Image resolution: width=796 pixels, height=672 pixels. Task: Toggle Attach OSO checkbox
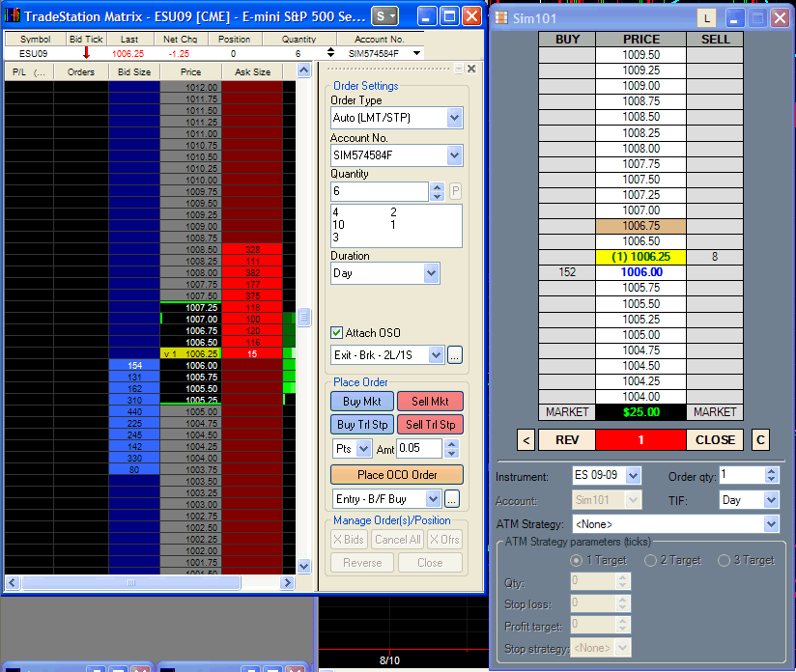pos(336,333)
